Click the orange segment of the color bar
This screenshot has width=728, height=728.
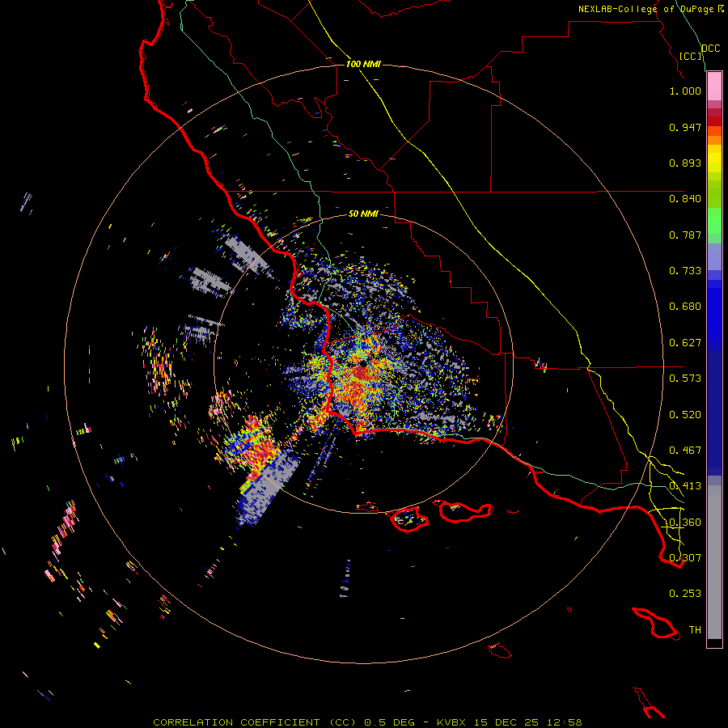pos(714,136)
